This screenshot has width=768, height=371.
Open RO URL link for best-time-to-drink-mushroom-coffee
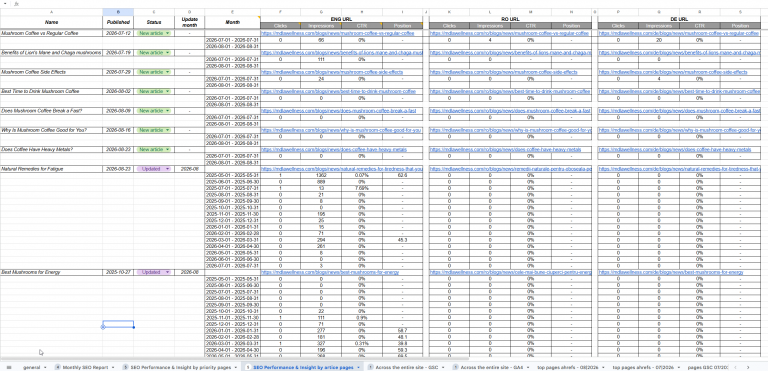[510, 91]
